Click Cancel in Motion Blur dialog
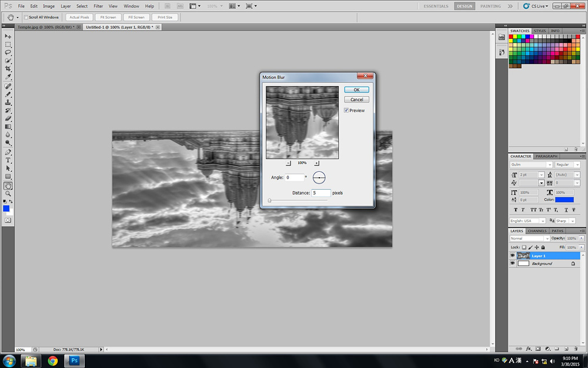This screenshot has width=588, height=368. click(x=356, y=100)
